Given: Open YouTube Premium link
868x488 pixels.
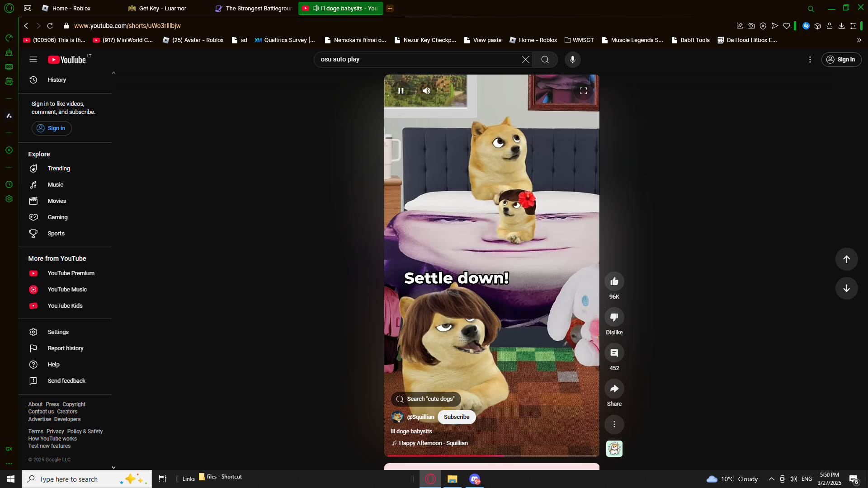Looking at the screenshot, I should click(x=65, y=273).
